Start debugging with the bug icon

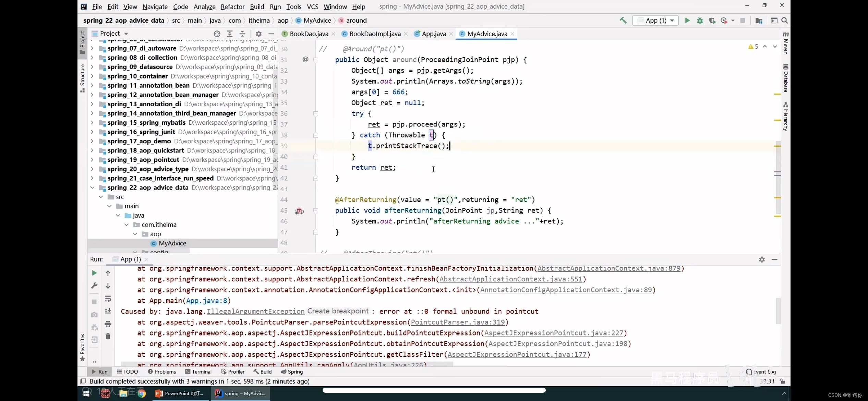700,21
